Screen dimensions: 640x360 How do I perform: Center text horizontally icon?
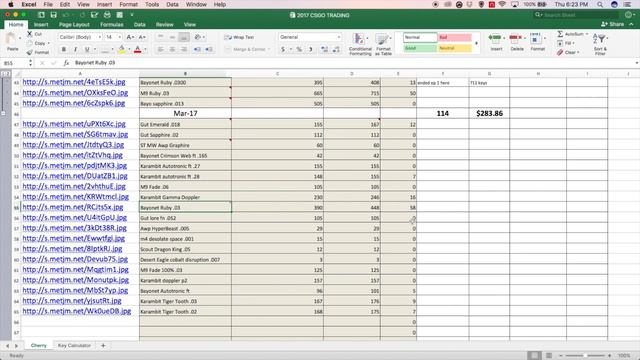[172, 49]
